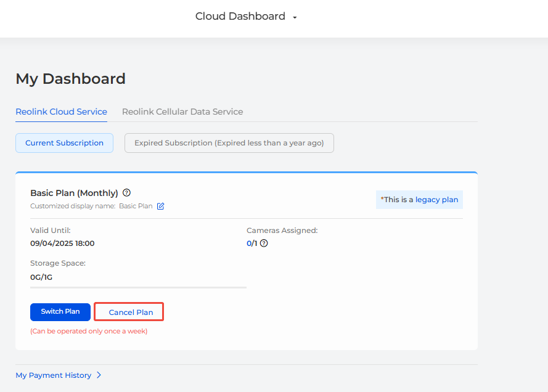Show Expired Subscription list
Screen dimensions: 548x392
[x=229, y=143]
